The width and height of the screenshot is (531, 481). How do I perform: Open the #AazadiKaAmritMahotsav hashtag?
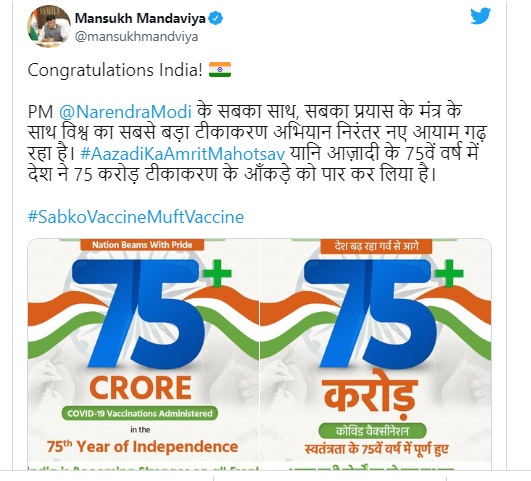pyautogui.click(x=183, y=154)
